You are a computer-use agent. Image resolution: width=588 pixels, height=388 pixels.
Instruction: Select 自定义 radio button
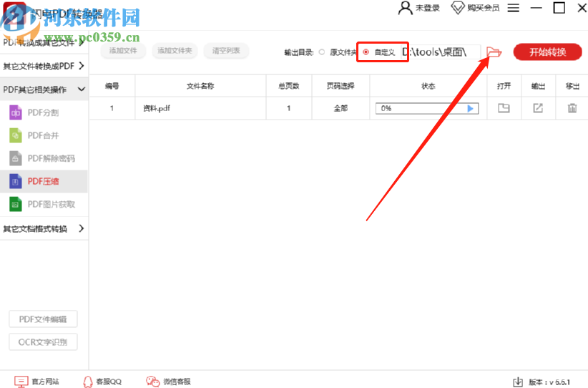tap(366, 52)
